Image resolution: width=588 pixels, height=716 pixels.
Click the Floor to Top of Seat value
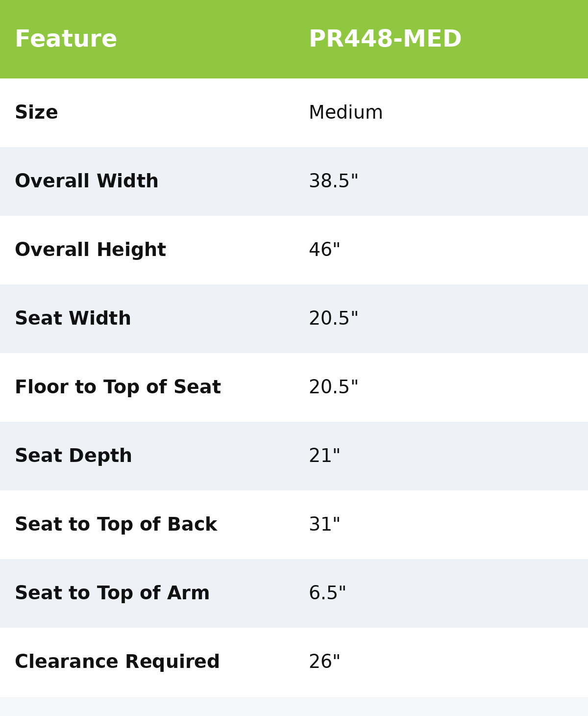pos(334,387)
